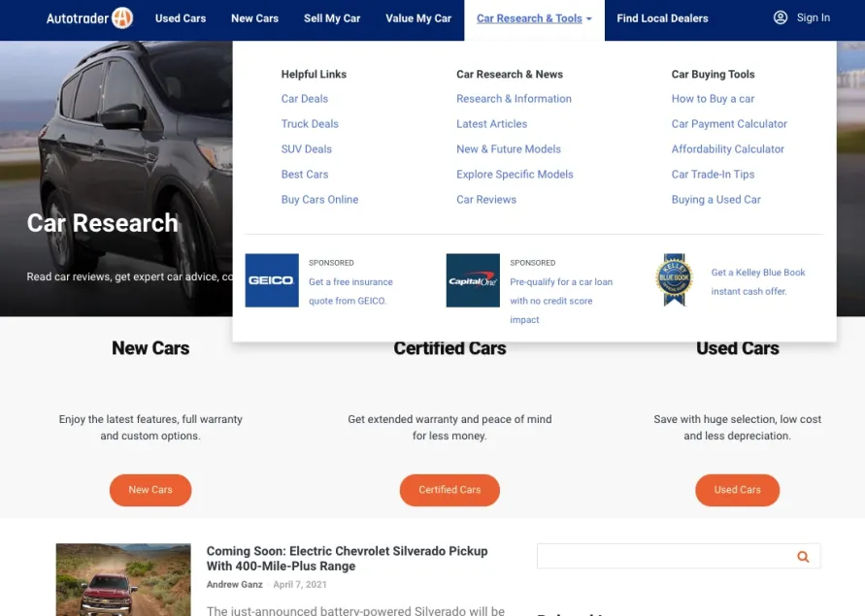
Task: Click Capital One pre-qualify car loan link
Action: pyautogui.click(x=561, y=301)
